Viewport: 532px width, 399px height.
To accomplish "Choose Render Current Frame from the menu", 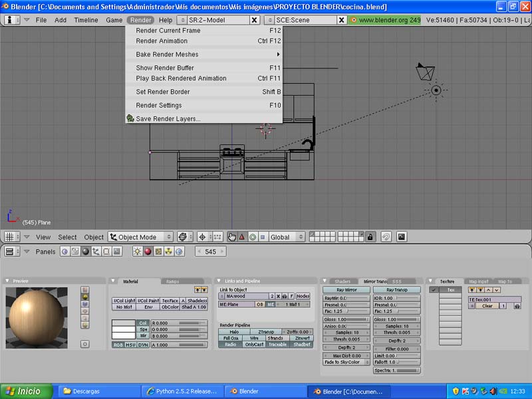I will 168,31.
